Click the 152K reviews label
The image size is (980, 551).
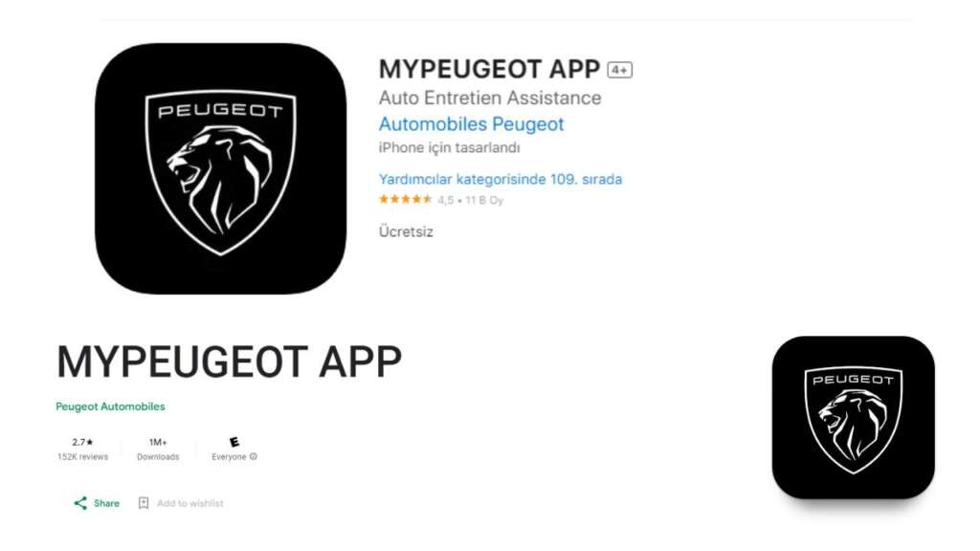pos(82,457)
